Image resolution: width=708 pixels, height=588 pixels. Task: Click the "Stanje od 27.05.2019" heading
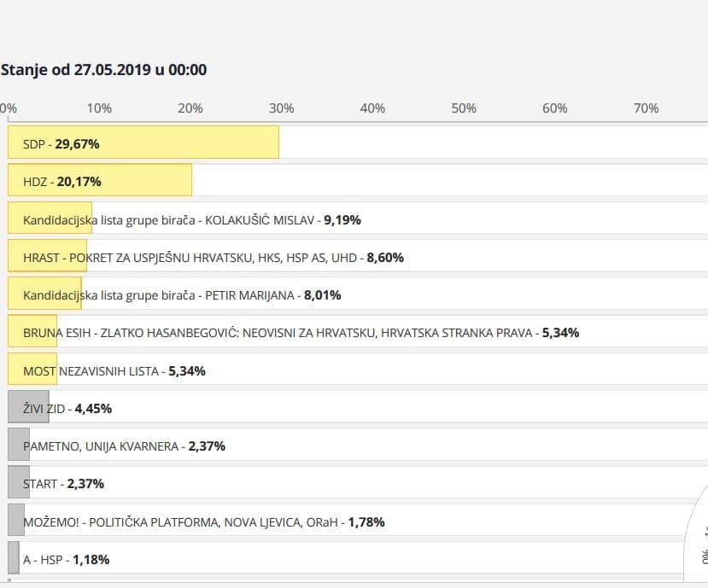(x=103, y=70)
